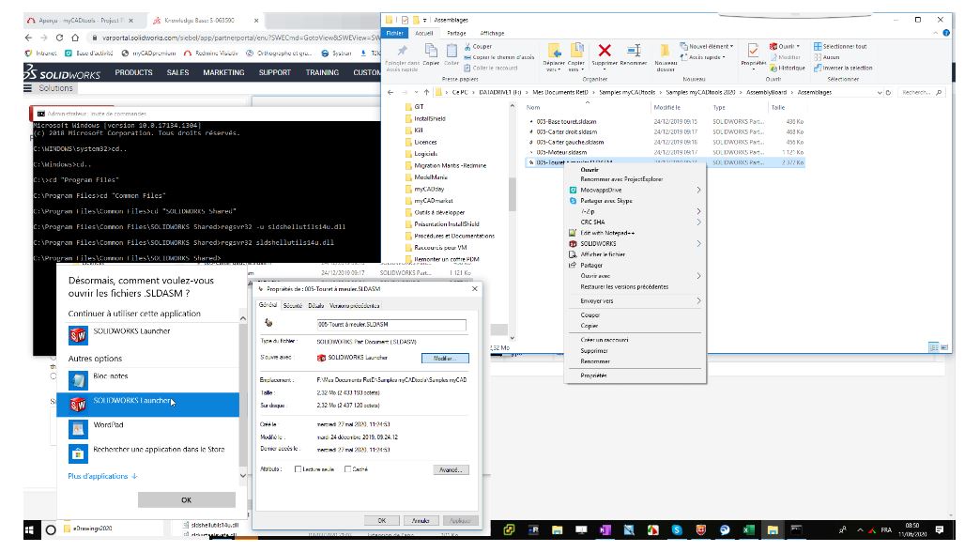The height and width of the screenshot is (552, 980).
Task: Refresh the Explorer address bar location
Action: pos(888,93)
